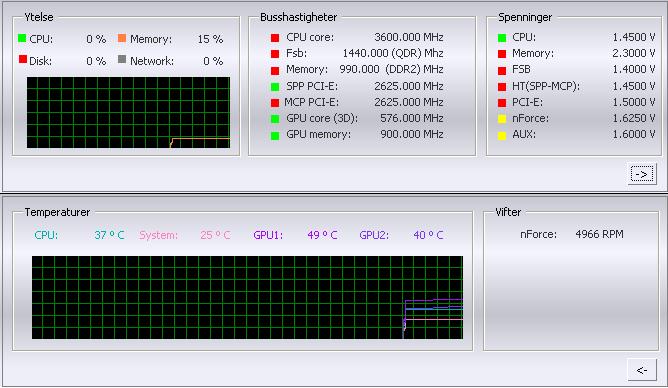Select the GPU1 temperature label
The height and width of the screenshot is (388, 668).
pos(268,235)
